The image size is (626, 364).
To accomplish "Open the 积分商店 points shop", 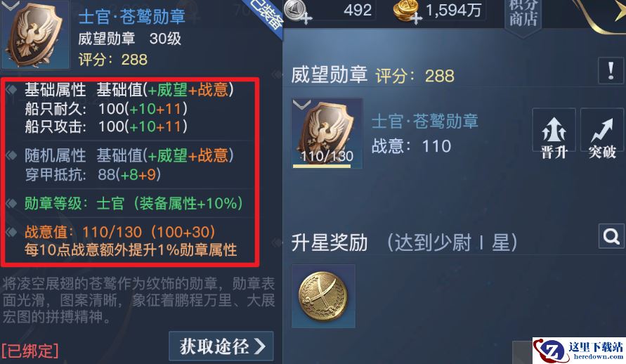I will click(x=523, y=14).
